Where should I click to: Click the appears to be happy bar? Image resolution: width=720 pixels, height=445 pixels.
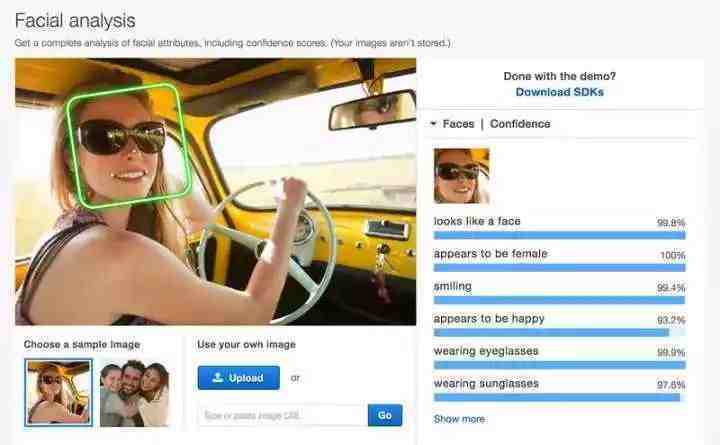(x=559, y=332)
